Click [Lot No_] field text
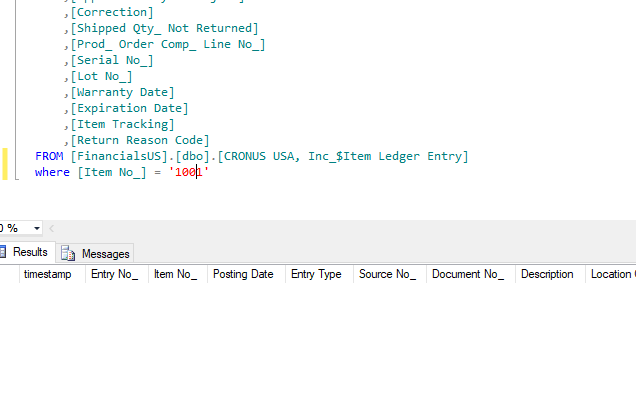 (101, 76)
